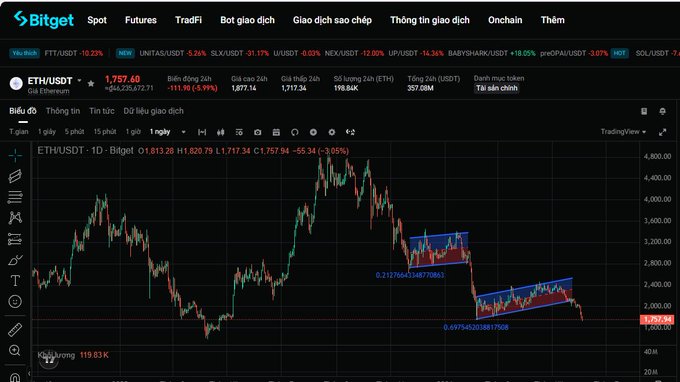680x382 pixels.
Task: Open the Onchain menu
Action: tap(505, 20)
